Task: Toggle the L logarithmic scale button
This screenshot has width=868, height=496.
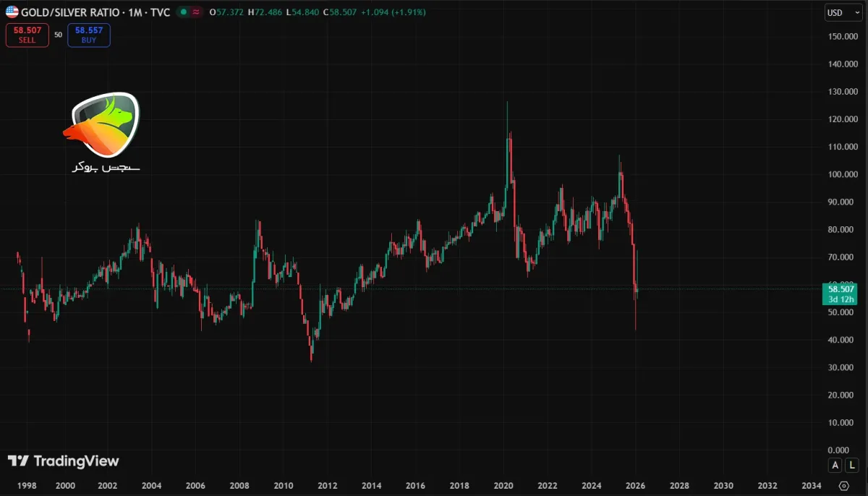Action: [853, 465]
